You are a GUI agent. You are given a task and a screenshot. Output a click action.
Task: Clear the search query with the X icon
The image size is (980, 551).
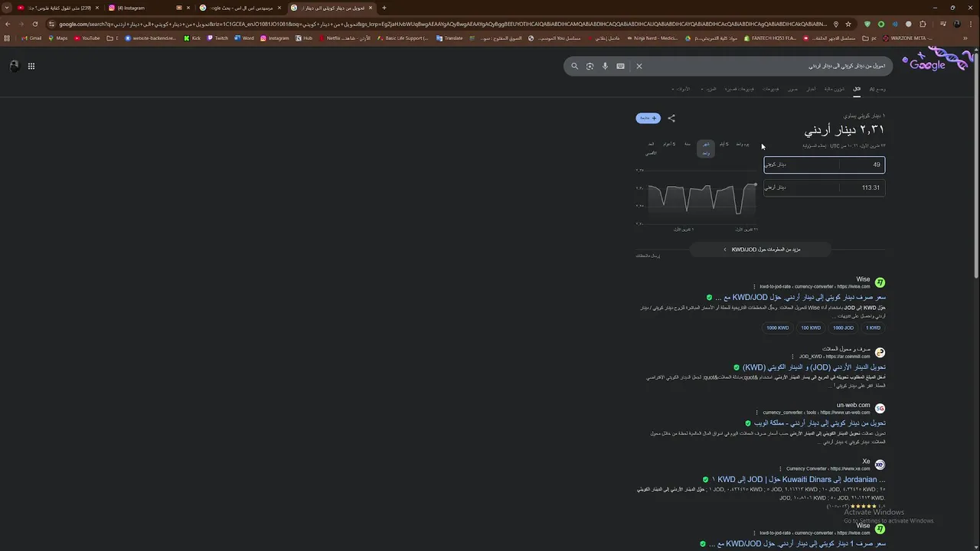tap(639, 66)
